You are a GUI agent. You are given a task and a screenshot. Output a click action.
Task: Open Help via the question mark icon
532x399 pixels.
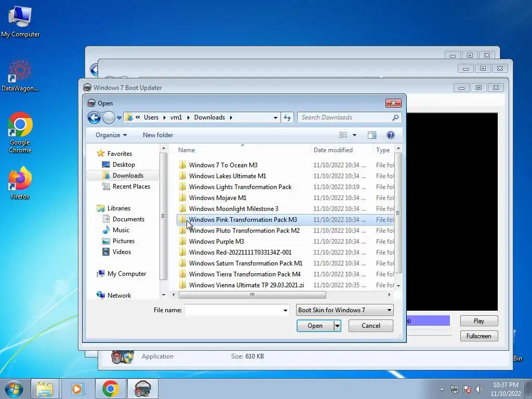click(391, 135)
